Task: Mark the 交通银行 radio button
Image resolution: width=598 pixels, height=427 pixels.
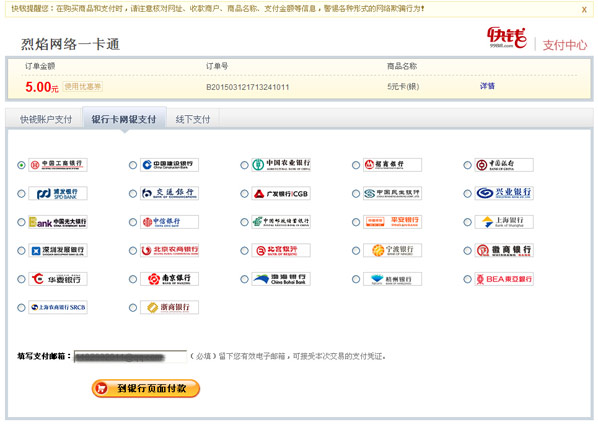Action: pyautogui.click(x=133, y=194)
